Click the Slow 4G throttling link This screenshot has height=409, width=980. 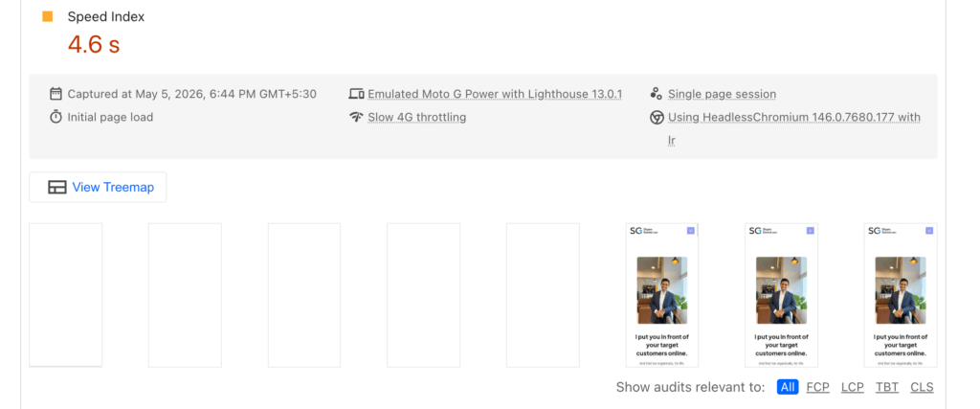tap(417, 117)
